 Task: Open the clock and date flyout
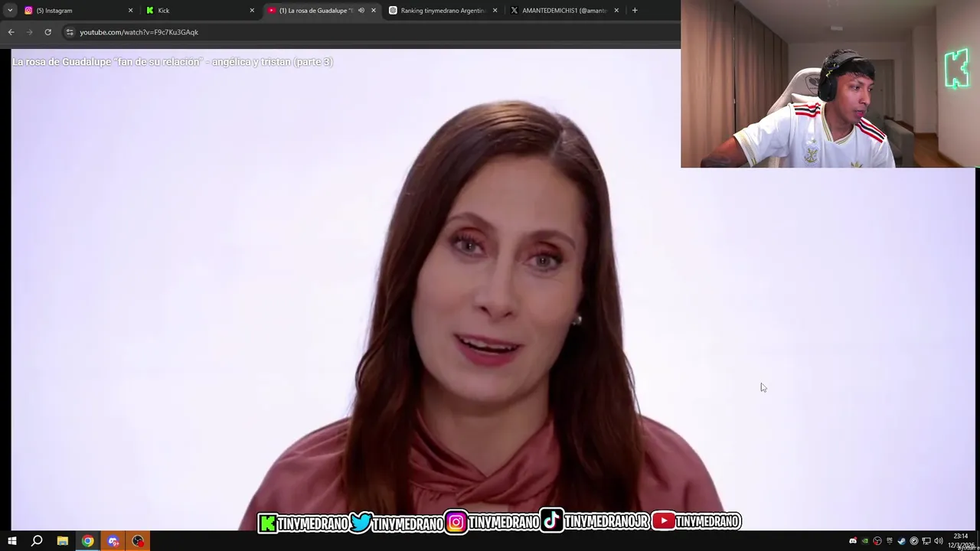961,541
